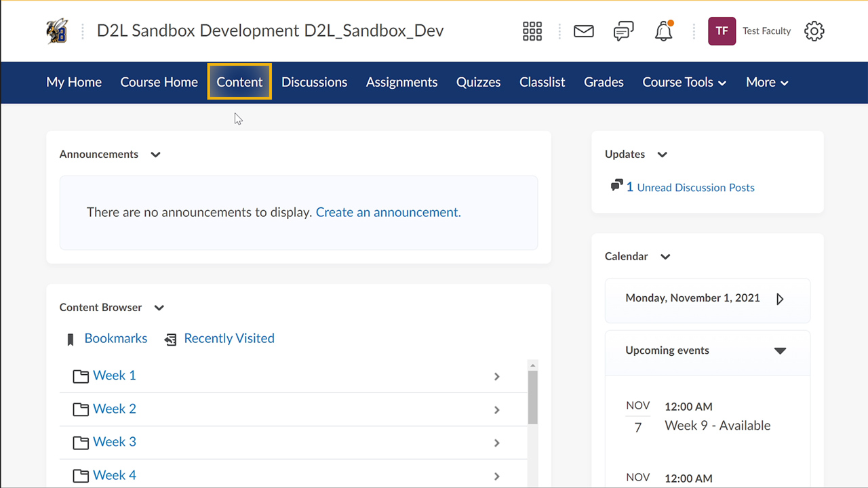Open the admin tools gear icon
The image size is (868, 488).
click(814, 31)
